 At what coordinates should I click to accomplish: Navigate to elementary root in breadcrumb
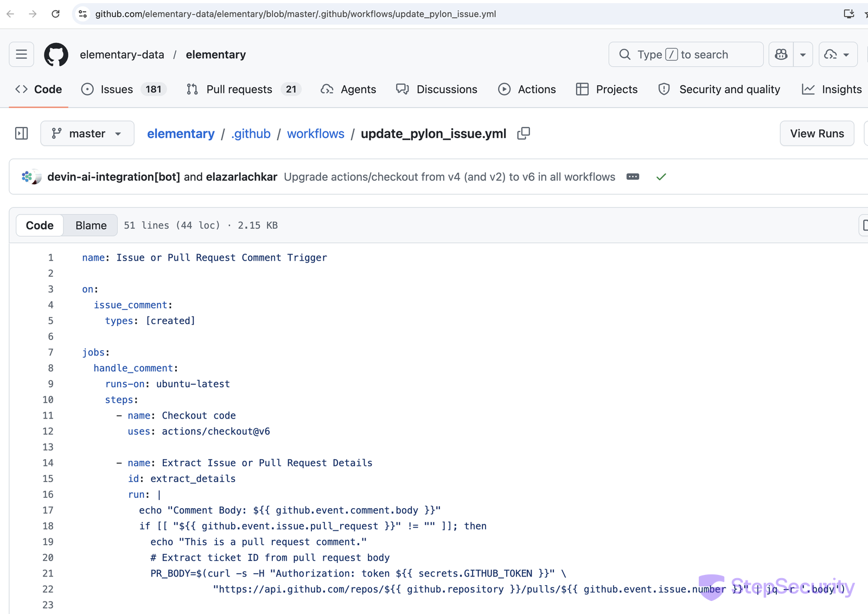181,134
